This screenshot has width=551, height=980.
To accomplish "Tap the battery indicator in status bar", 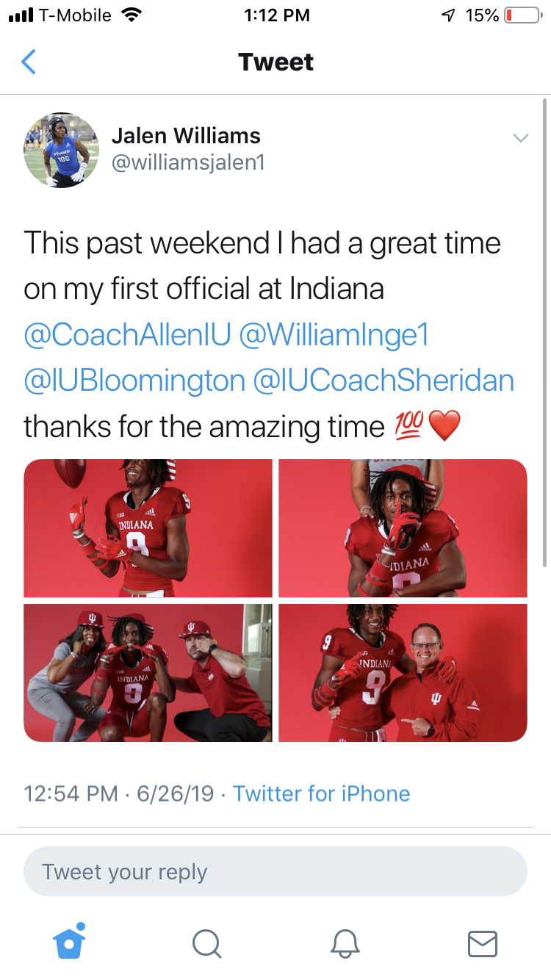I will click(522, 15).
